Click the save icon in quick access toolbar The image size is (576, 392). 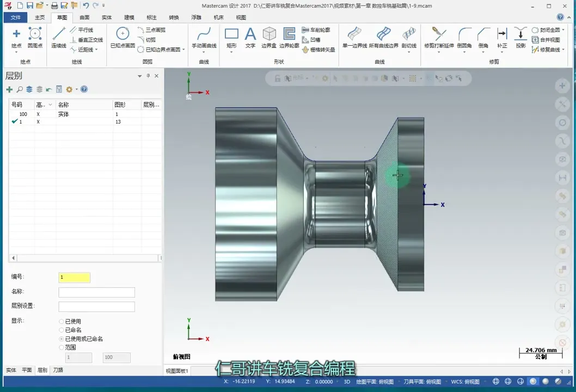[x=30, y=5]
